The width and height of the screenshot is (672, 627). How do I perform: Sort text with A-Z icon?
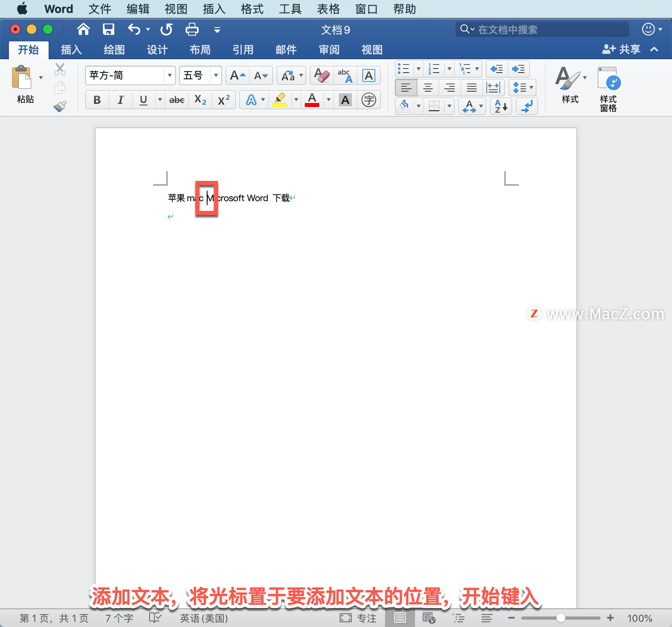tap(501, 106)
